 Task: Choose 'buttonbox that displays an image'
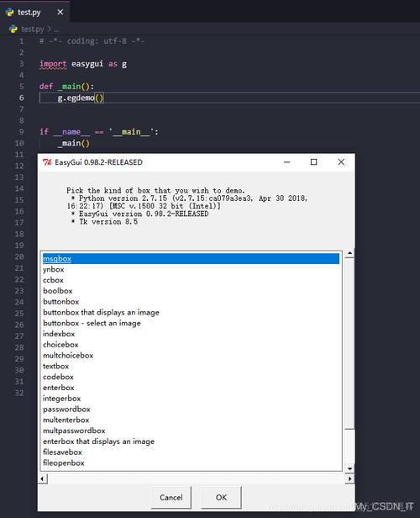191,313
